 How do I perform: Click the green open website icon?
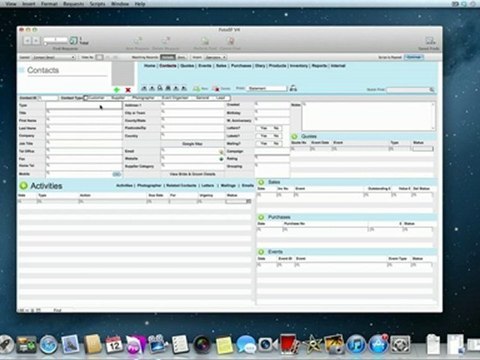[221, 159]
